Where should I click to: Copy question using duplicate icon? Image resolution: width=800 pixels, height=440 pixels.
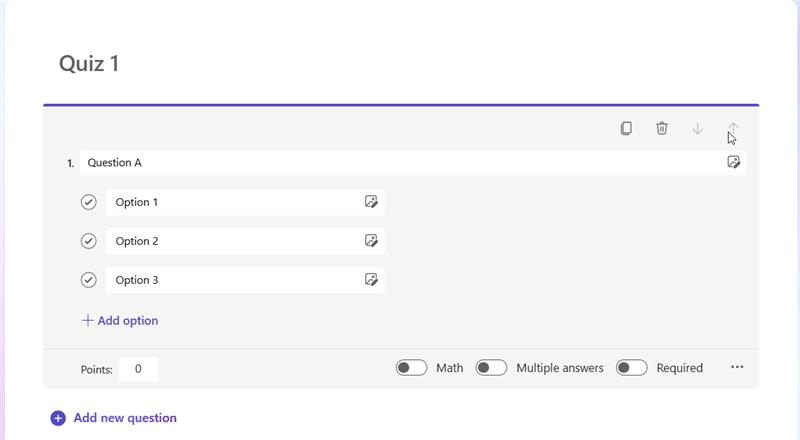point(626,128)
